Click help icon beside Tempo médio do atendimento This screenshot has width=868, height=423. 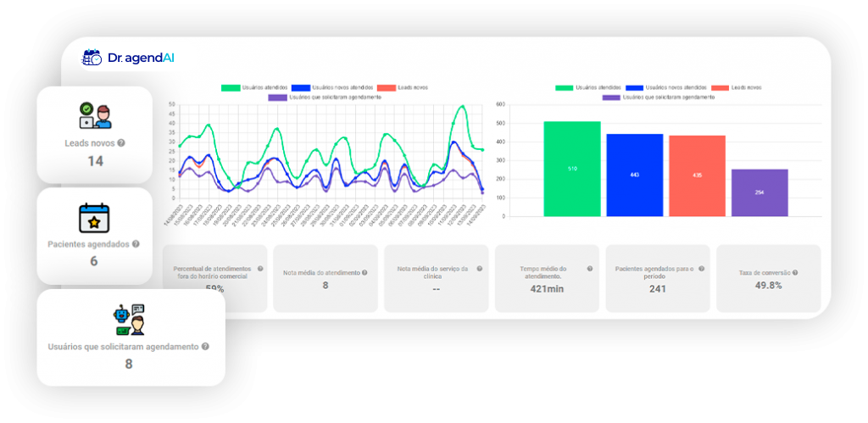(591, 269)
